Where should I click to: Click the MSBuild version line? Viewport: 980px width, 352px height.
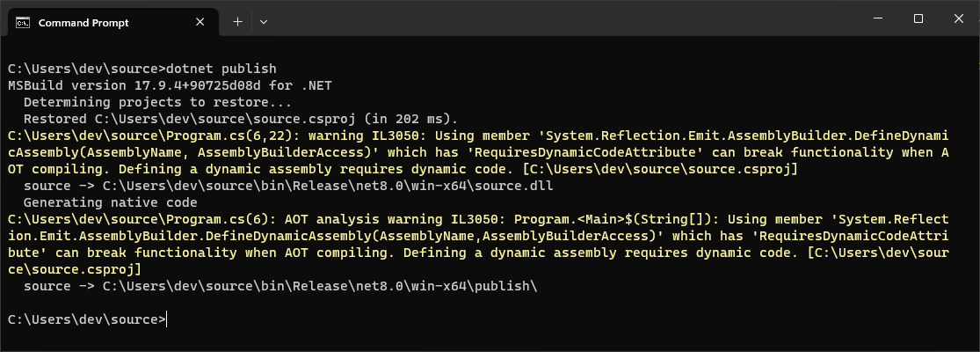point(170,85)
